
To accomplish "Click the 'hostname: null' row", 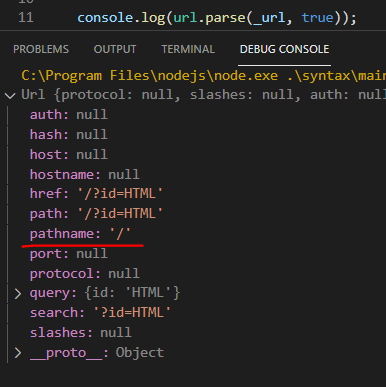I will pyautogui.click(x=85, y=174).
